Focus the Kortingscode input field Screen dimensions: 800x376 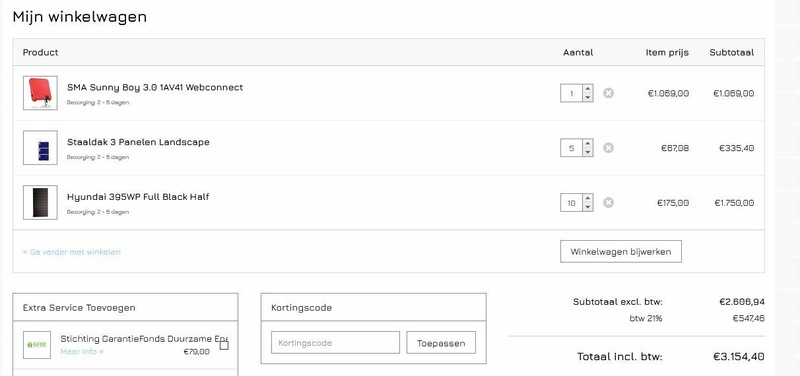[335, 343]
